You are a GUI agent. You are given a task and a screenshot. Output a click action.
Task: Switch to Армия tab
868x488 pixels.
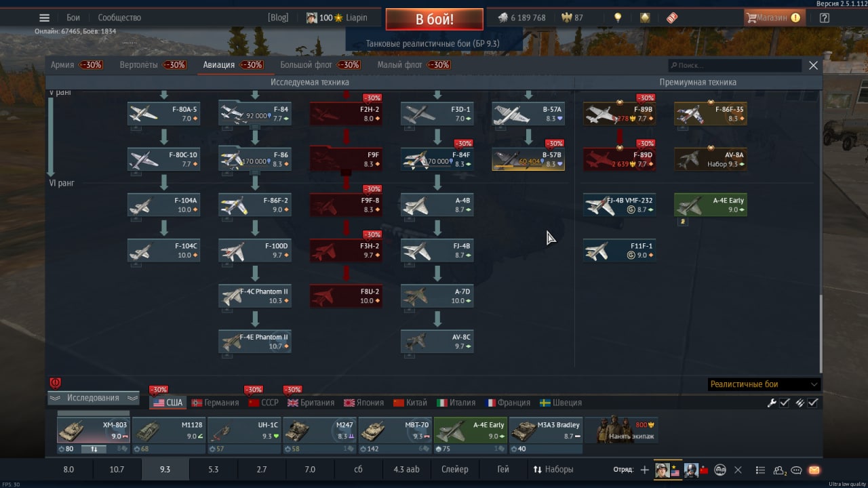click(x=62, y=65)
